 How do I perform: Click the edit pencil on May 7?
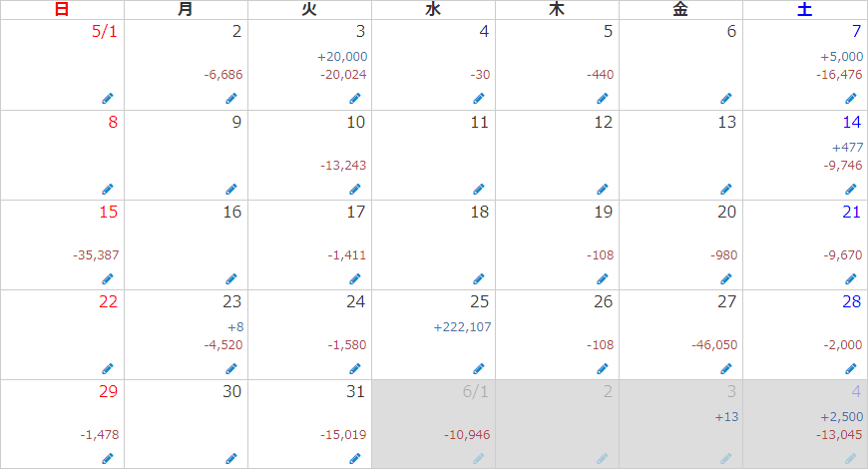(851, 99)
